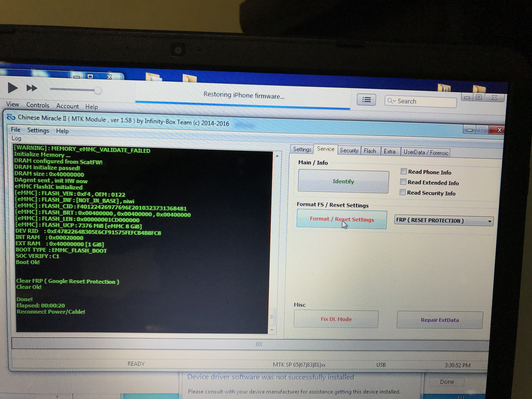Select 'Elapsed: 00:00:20' log line

tap(41, 305)
